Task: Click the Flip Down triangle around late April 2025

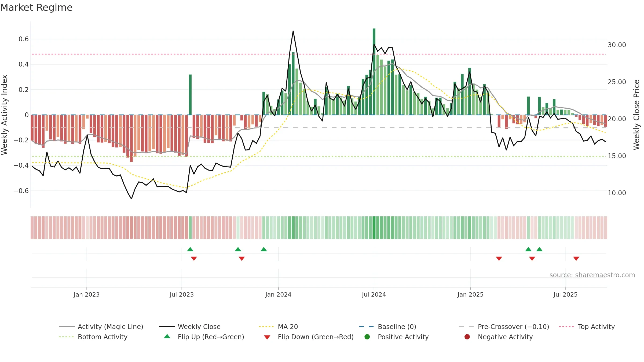Action: pos(532,258)
